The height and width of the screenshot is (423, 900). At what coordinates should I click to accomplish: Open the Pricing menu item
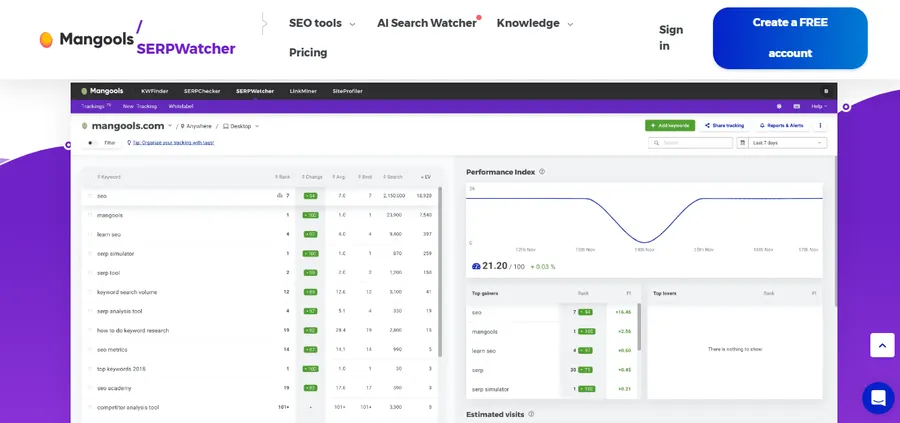[x=308, y=53]
